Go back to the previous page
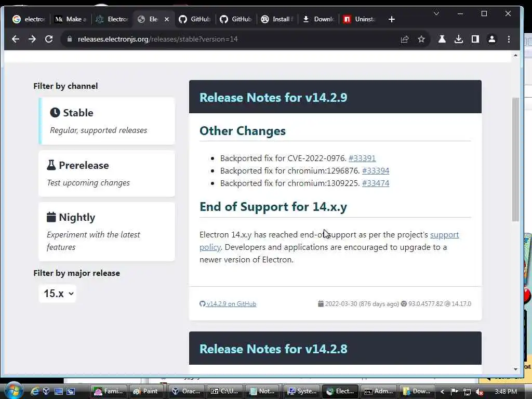This screenshot has height=399, width=532. (x=16, y=39)
